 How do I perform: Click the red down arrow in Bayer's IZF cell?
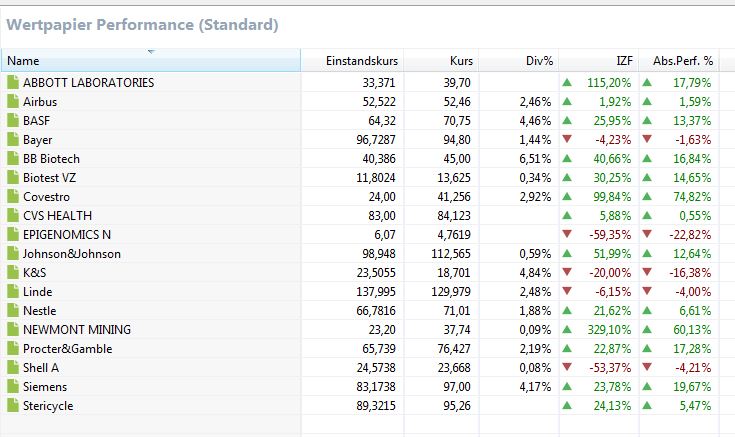pos(568,140)
